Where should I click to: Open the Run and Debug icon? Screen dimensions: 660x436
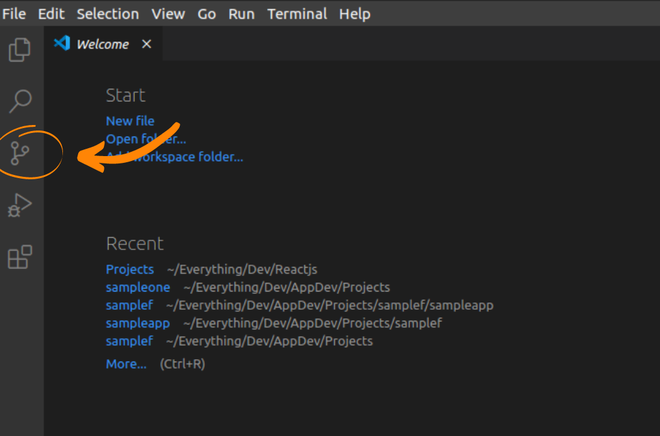(x=20, y=205)
